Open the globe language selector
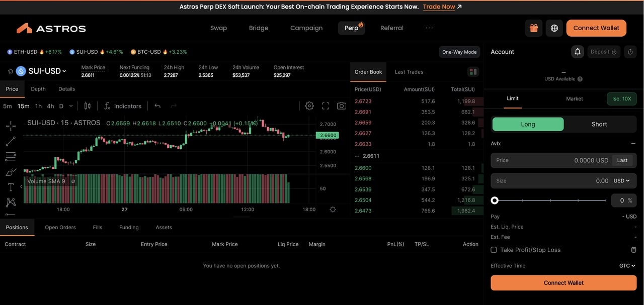The image size is (644, 305). pyautogui.click(x=554, y=28)
